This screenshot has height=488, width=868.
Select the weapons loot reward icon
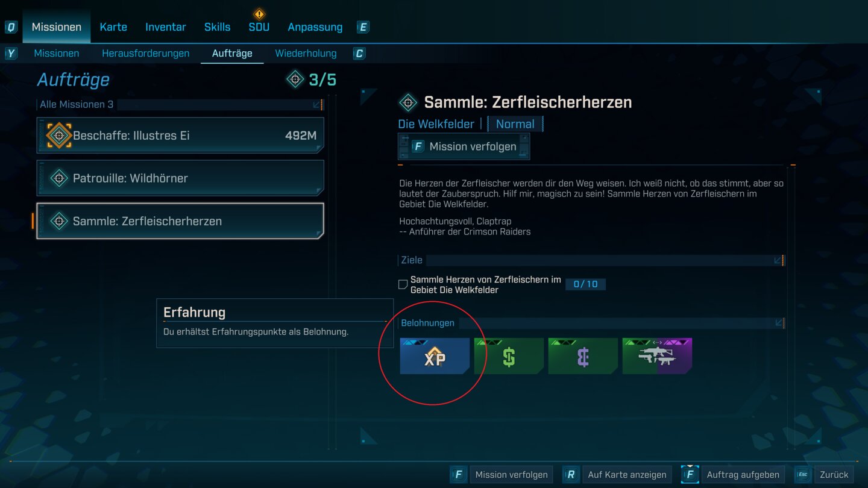coord(657,356)
